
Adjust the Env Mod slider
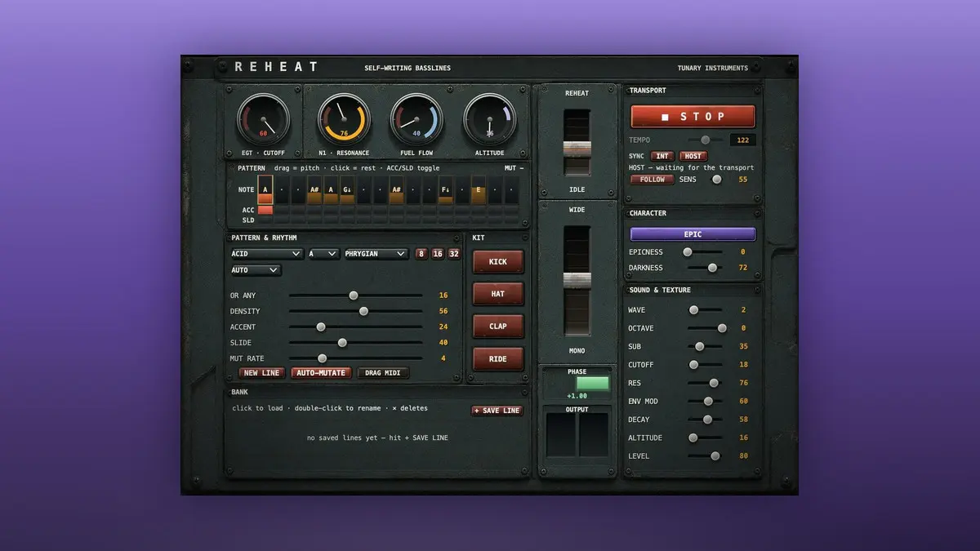(x=706, y=402)
